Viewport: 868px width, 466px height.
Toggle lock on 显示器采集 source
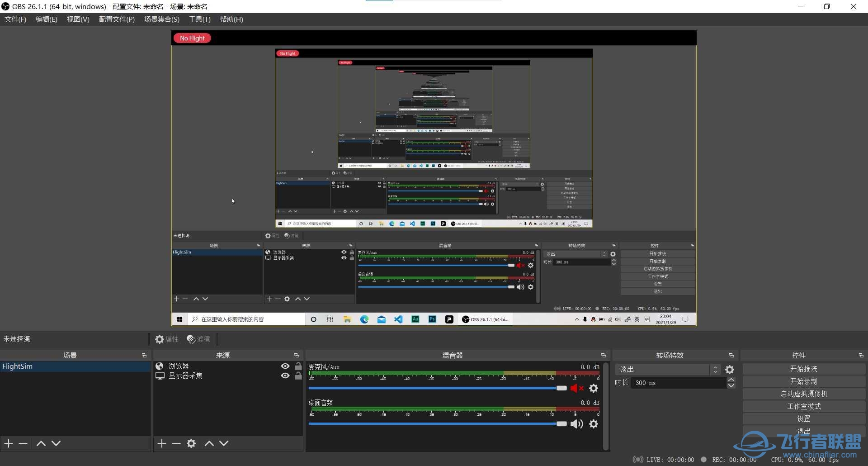coord(298,376)
